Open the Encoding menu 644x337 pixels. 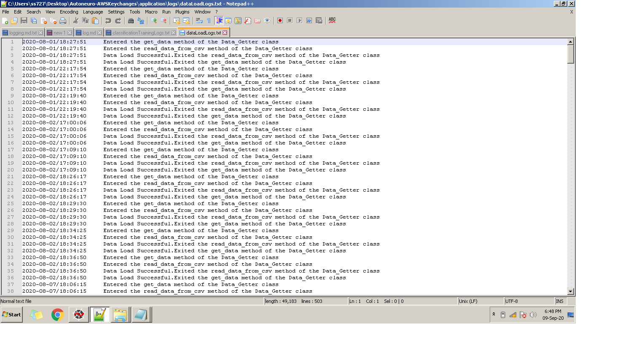(69, 12)
